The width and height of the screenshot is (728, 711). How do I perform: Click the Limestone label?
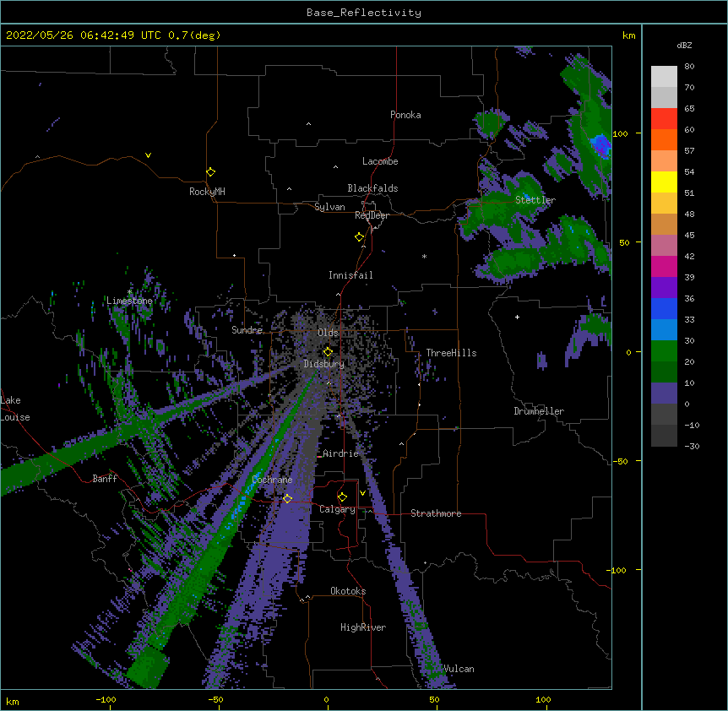click(129, 301)
